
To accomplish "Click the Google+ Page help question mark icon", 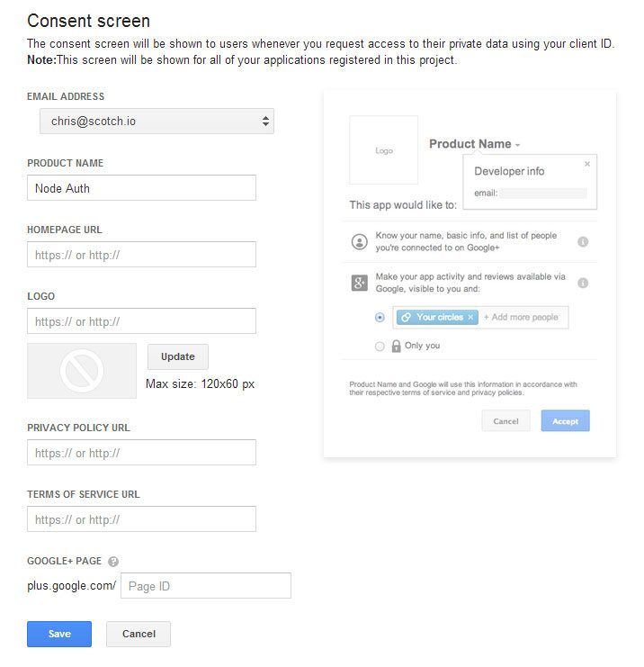I will pyautogui.click(x=113, y=562).
